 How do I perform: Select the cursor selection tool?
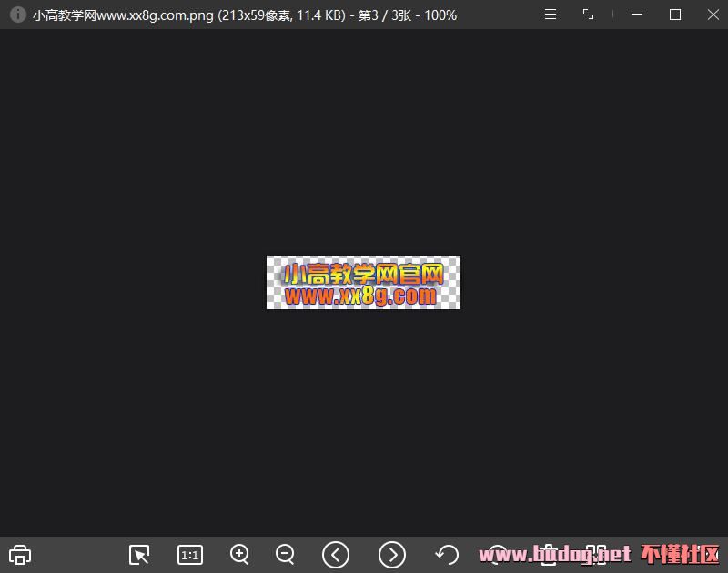pos(139,555)
